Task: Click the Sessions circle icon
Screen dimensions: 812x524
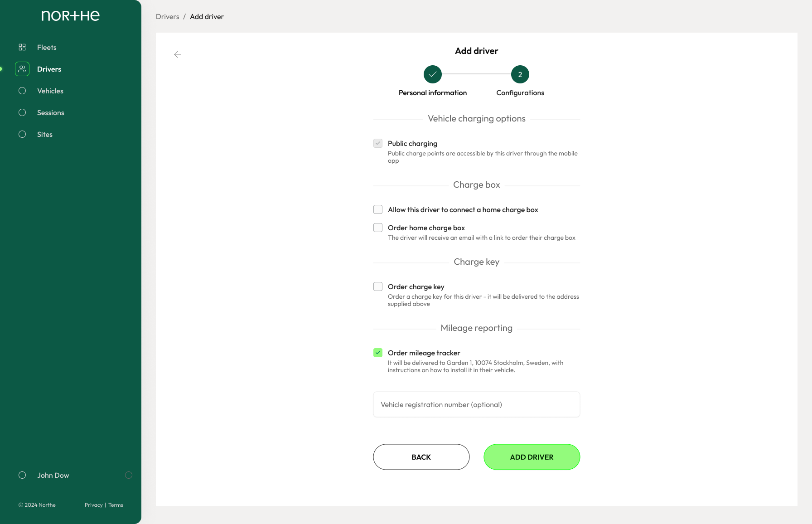Action: pyautogui.click(x=22, y=112)
